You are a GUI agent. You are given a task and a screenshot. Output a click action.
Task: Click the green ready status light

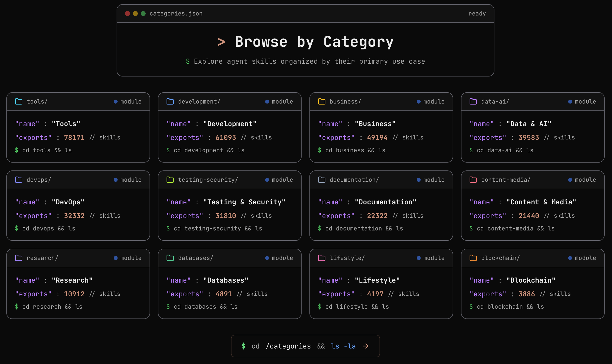[143, 14]
